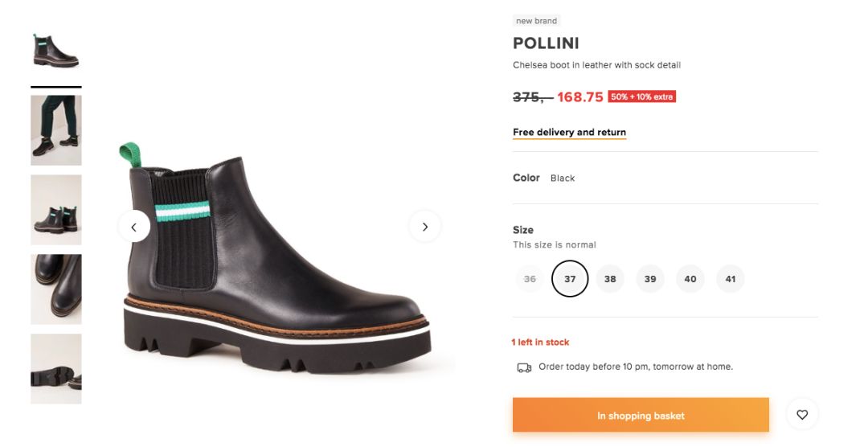The width and height of the screenshot is (868, 447).
Task: Click the heart wishlist icon
Action: coord(802,415)
